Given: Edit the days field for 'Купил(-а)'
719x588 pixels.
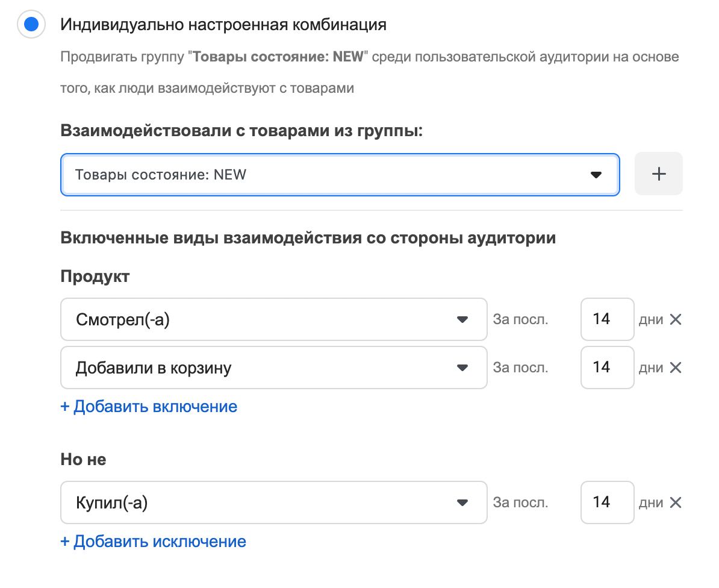Looking at the screenshot, I should pyautogui.click(x=607, y=502).
